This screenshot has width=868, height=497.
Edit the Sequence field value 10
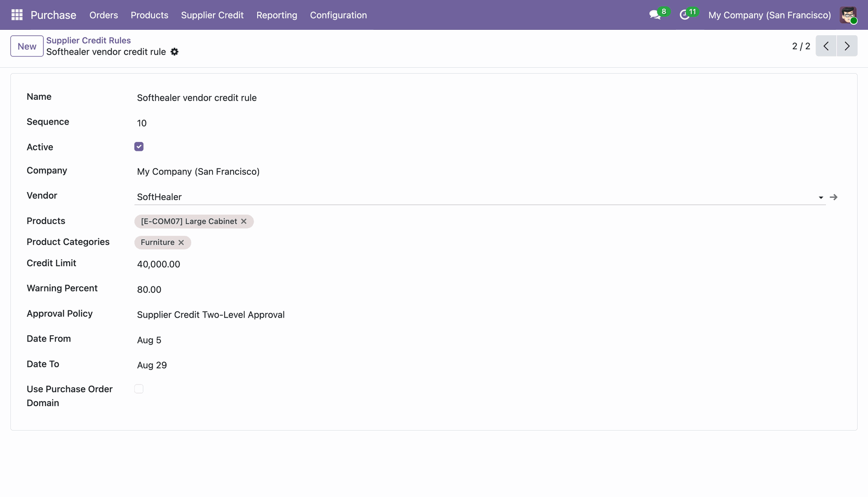point(480,123)
